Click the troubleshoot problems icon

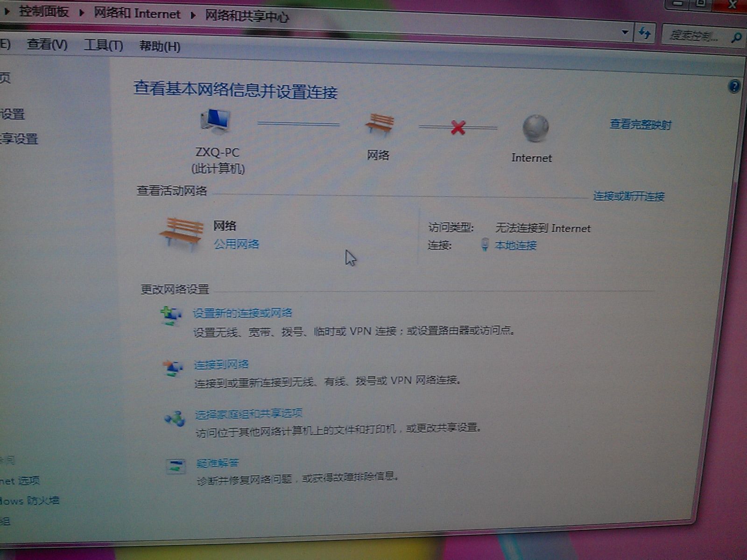176,466
